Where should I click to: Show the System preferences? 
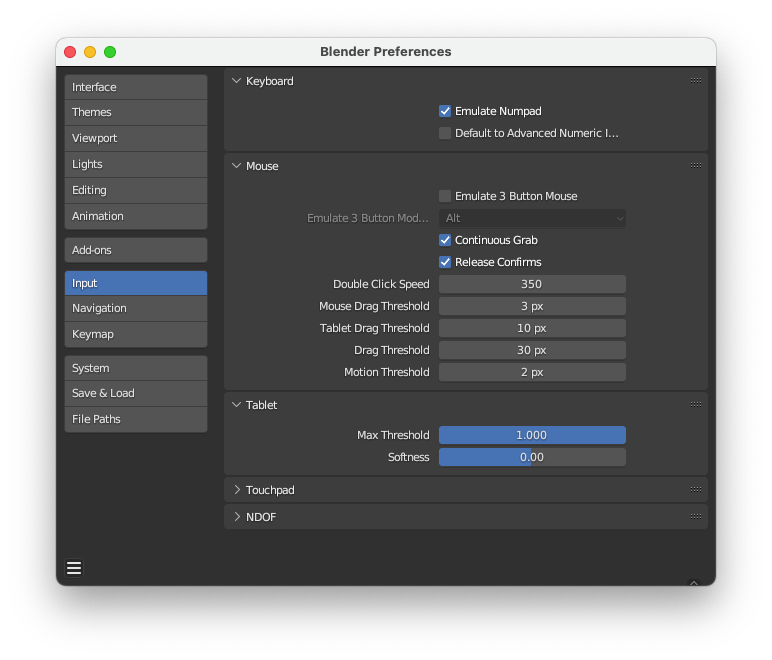[136, 368]
